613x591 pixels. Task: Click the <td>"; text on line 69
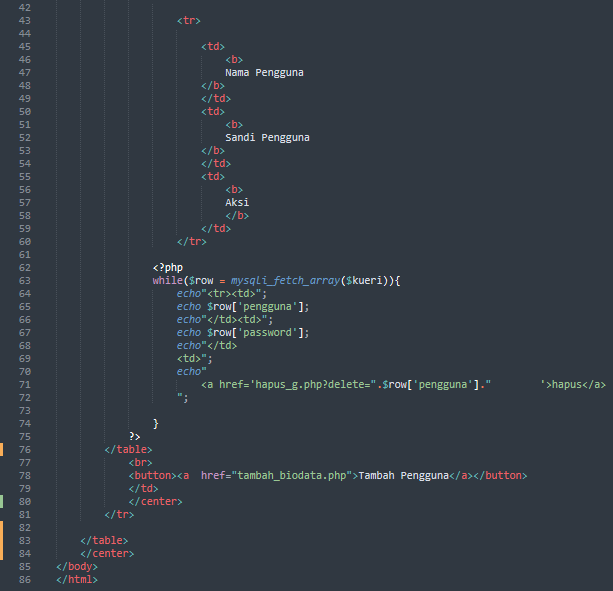195,359
